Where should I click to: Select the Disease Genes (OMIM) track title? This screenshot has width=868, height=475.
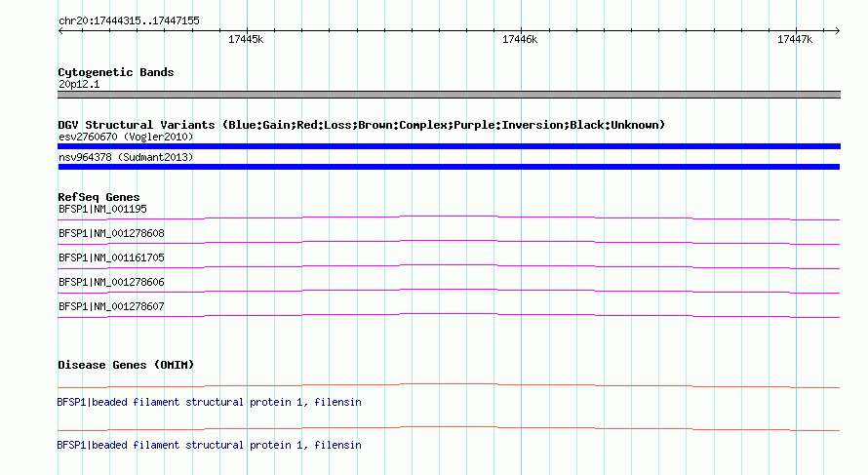coord(126,365)
